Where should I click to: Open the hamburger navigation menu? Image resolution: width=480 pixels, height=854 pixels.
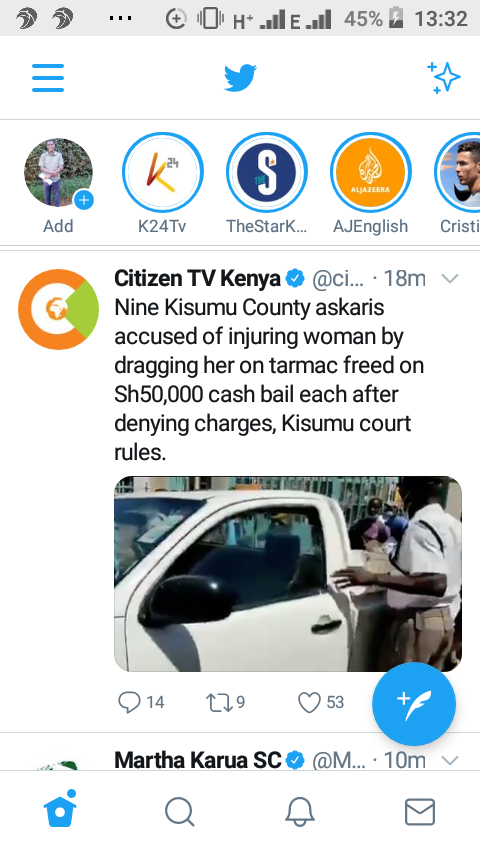pos(48,78)
